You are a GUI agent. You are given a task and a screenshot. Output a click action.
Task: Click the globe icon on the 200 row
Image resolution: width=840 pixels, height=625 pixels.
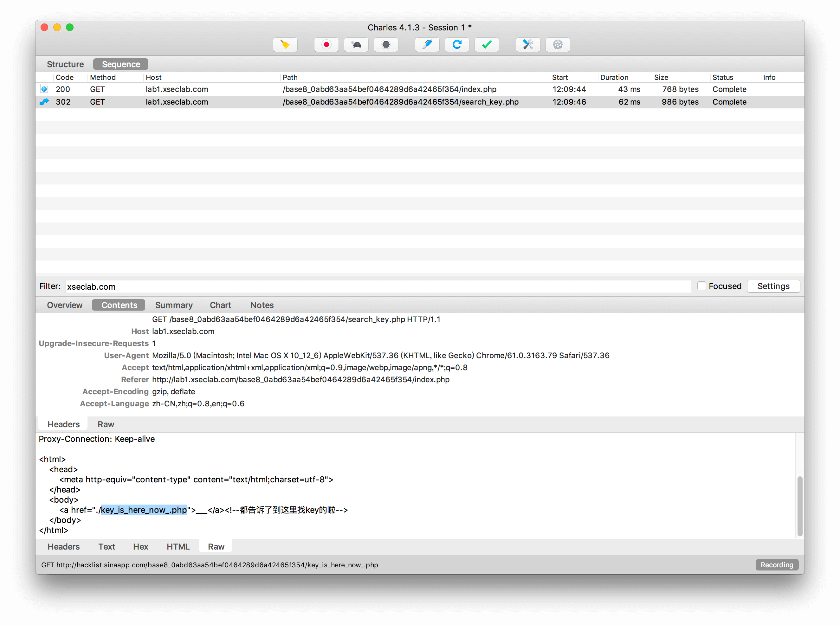coord(44,89)
